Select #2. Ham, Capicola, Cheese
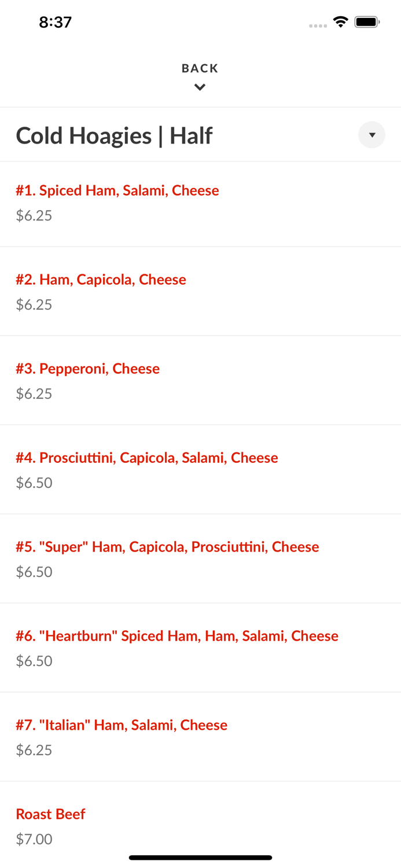 101,279
